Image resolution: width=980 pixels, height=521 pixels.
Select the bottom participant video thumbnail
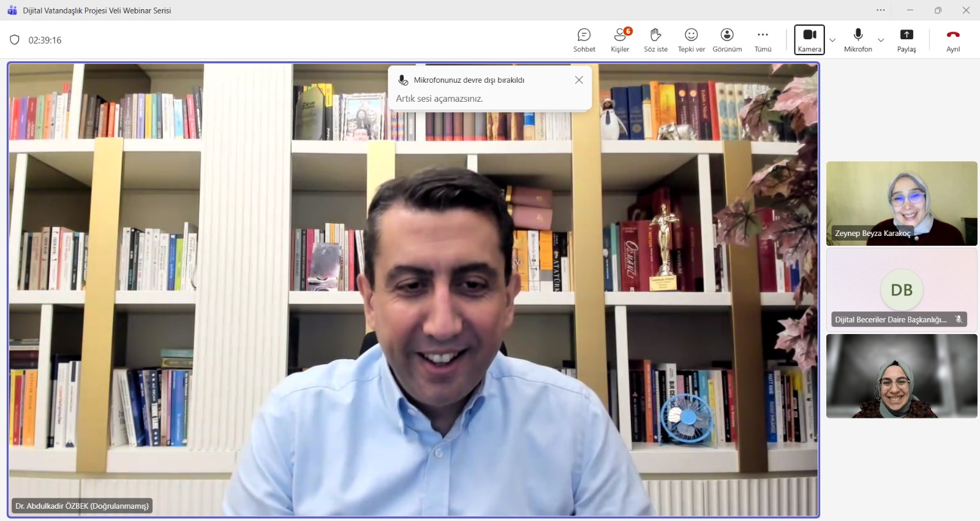tap(901, 376)
